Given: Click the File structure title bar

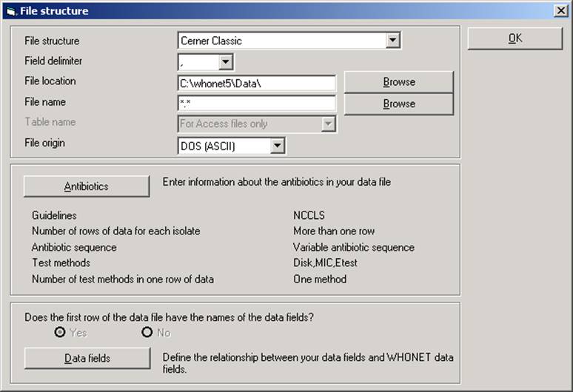Looking at the screenshot, I should tap(281, 10).
